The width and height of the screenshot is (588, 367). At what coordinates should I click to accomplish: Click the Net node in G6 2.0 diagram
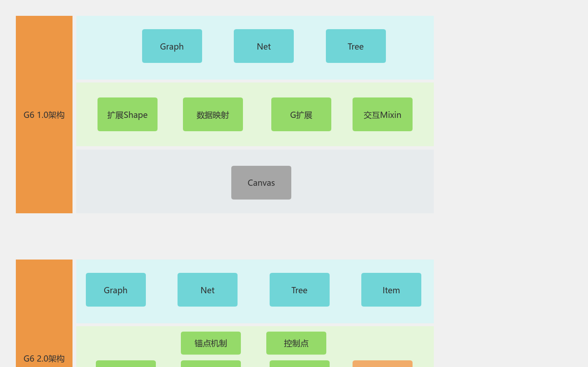(x=208, y=290)
